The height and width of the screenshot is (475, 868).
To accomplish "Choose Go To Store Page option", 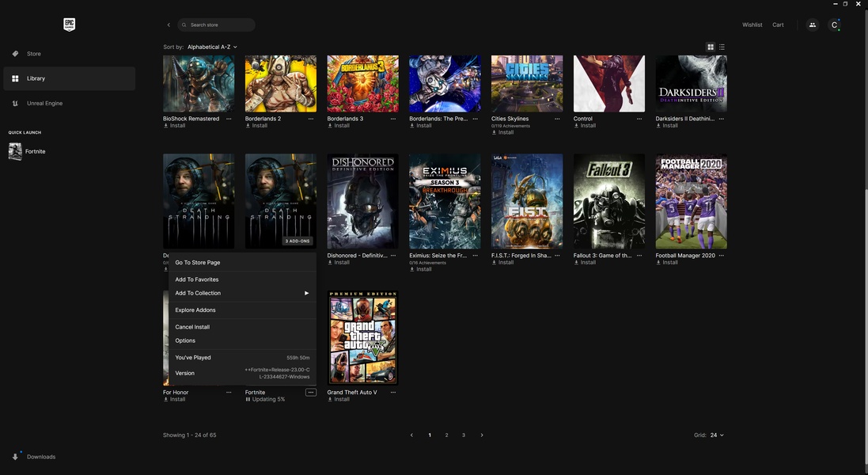I will tap(198, 263).
